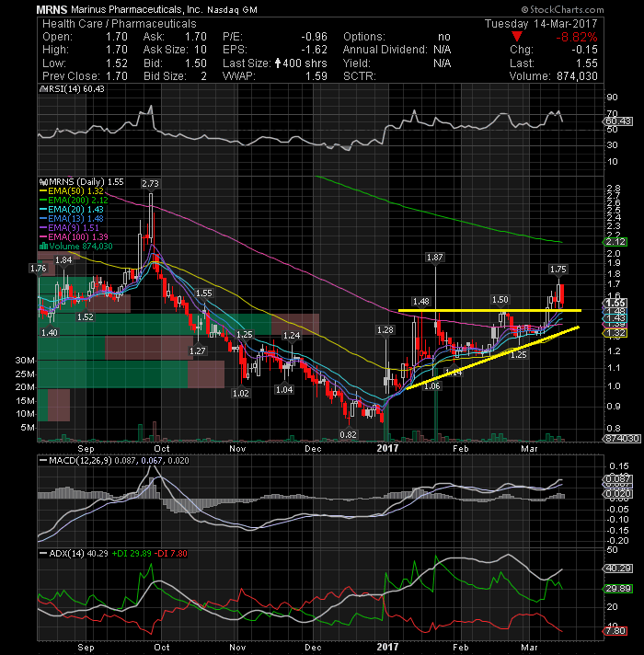644x655 pixels.
Task: Click the candlestick icon before MRNS (Daily)
Action: tap(43, 182)
